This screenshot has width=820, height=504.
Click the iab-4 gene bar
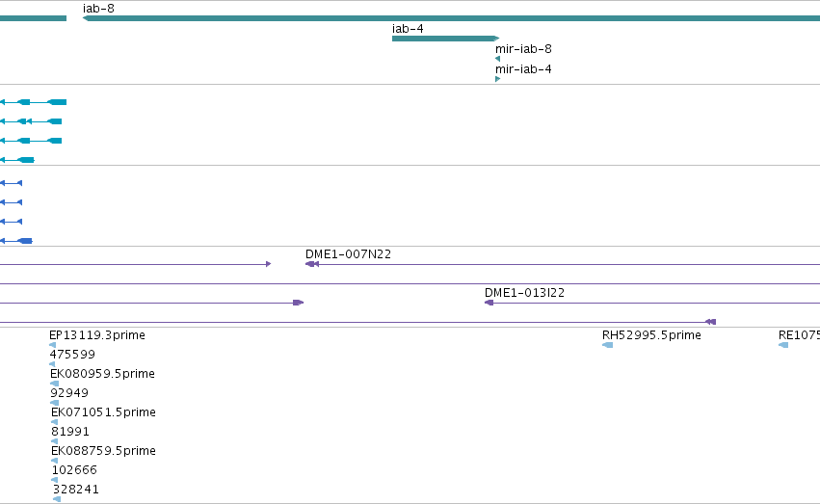[445, 39]
